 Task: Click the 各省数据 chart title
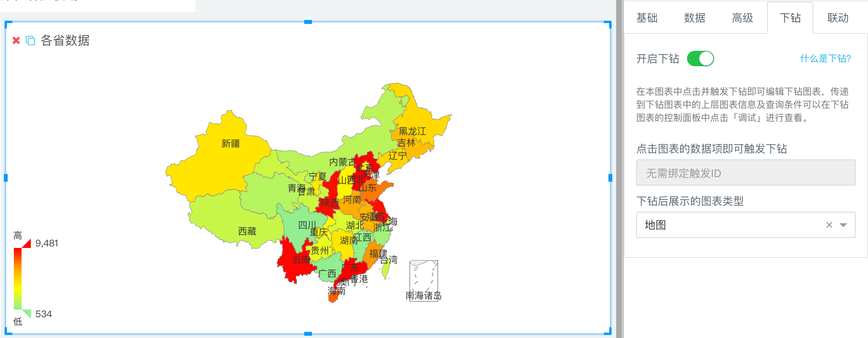(x=65, y=40)
